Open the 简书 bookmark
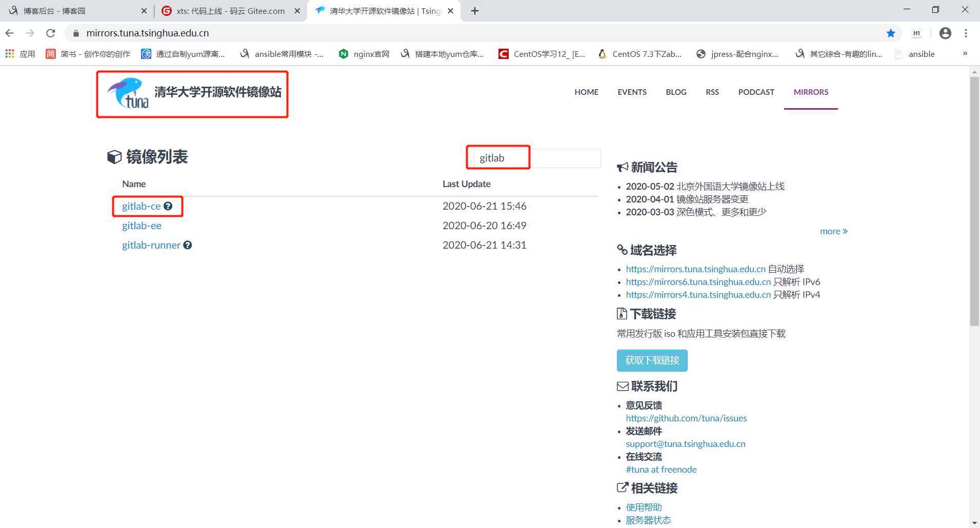This screenshot has width=980, height=528. [x=88, y=54]
